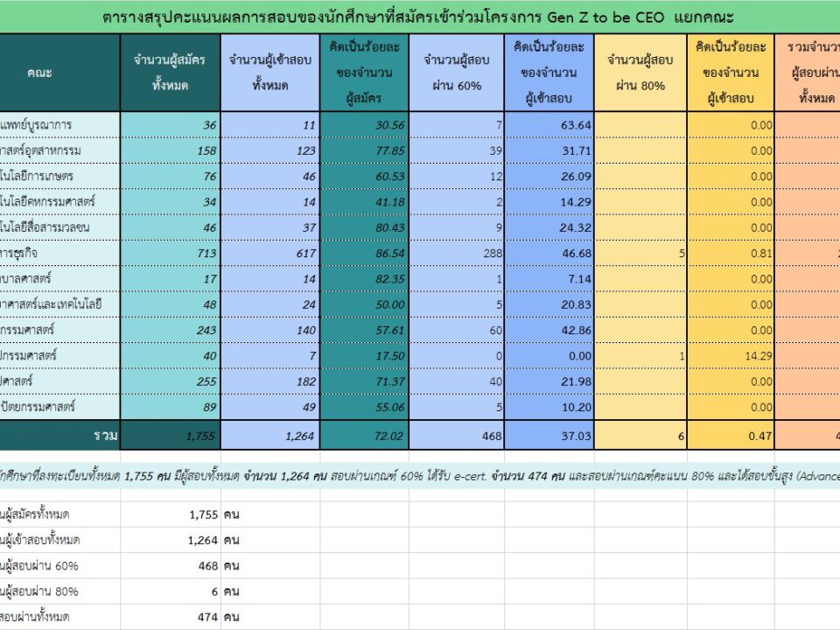Select the percentage cell 17.50
This screenshot has width=840, height=630.
364,356
